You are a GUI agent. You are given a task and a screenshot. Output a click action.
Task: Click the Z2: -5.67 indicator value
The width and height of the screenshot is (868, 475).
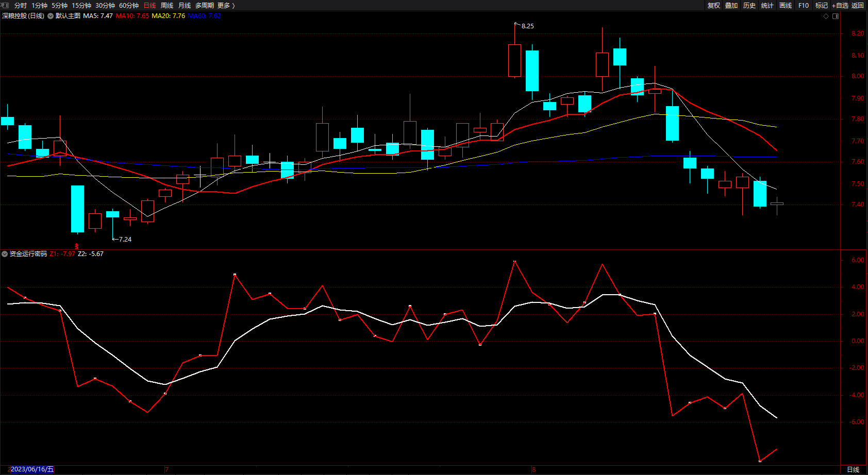[91, 254]
